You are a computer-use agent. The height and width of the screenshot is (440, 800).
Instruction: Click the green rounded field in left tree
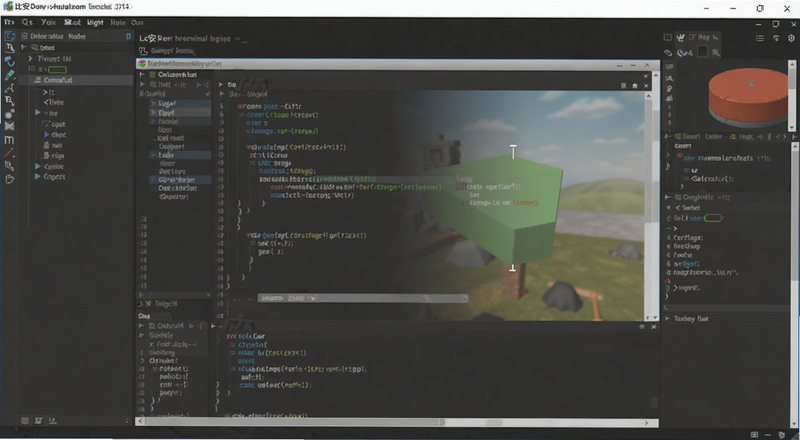[57, 69]
